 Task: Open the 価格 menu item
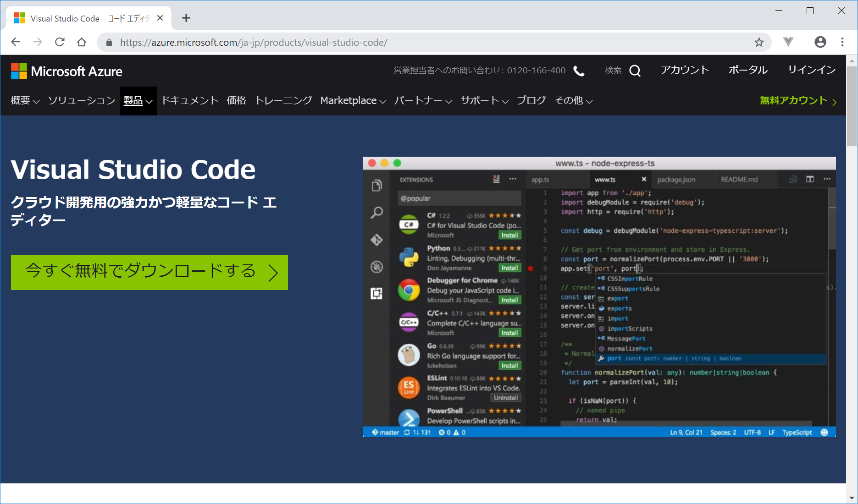point(236,101)
